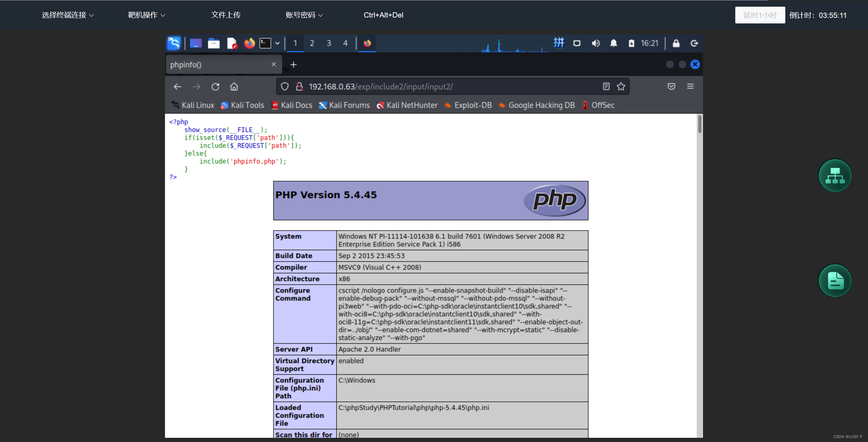Reload the current page
This screenshot has width=868, height=442.
tap(215, 87)
